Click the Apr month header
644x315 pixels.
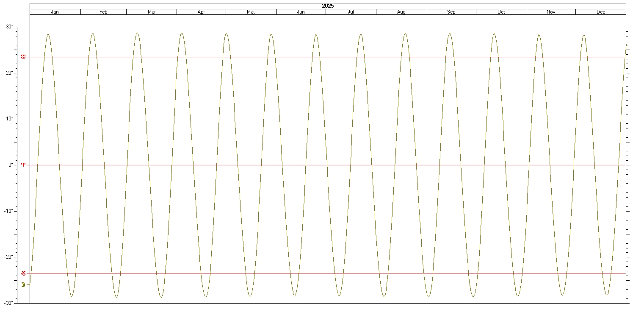(x=201, y=12)
